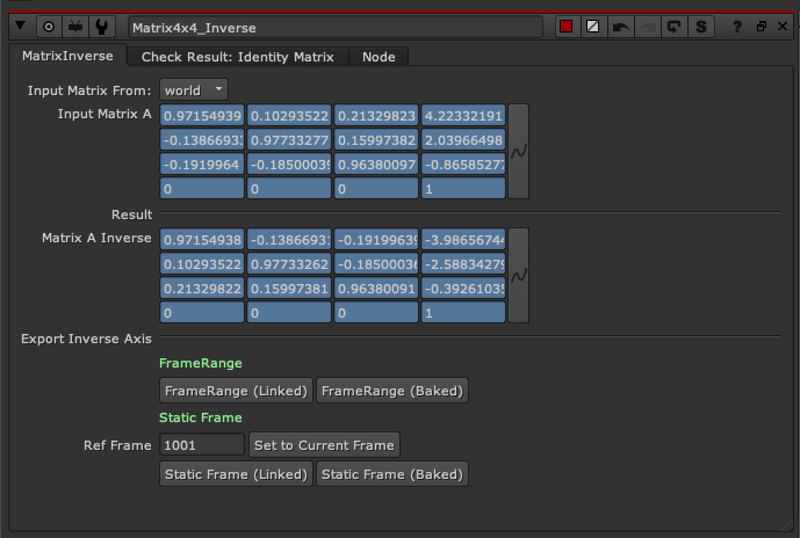Viewport: 800px width, 538px height.
Task: Open node help question mark
Action: click(737, 27)
